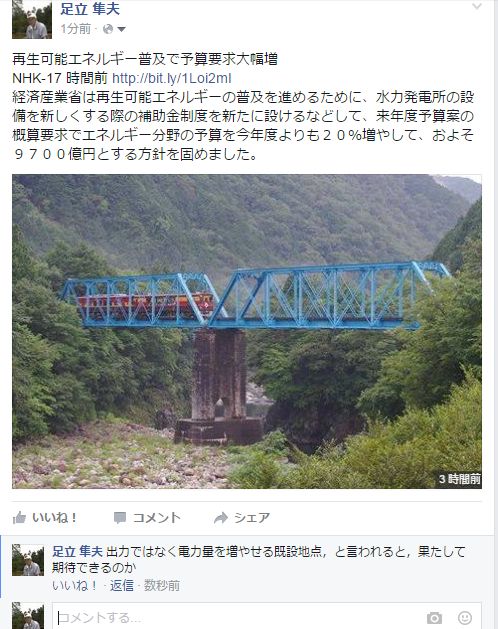The width and height of the screenshot is (498, 629).
Task: Expand the audience selector dropdown arrow
Action: tap(121, 29)
